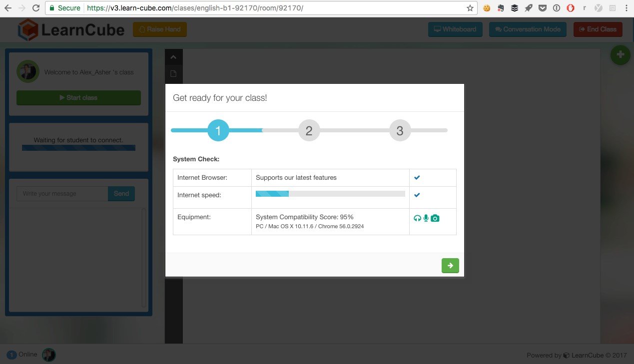Click the PC / Mac OS X 10.11.6 text
Screen dimensions: 634x364
click(310, 227)
